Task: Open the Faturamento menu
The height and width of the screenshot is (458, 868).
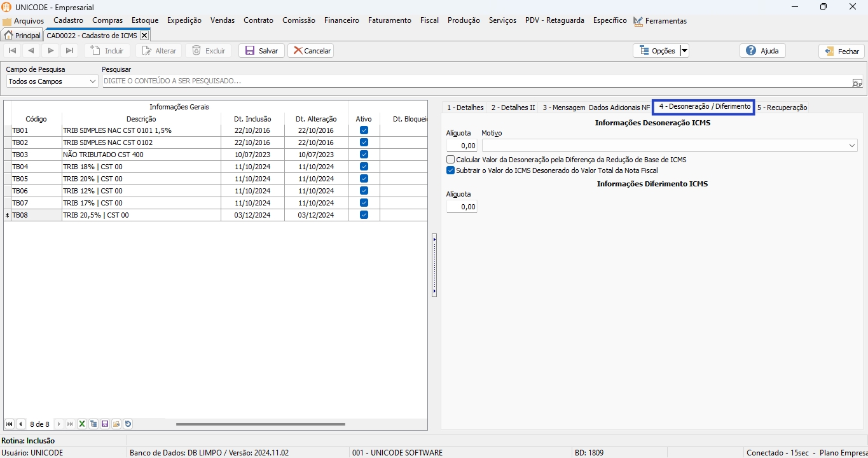Action: (x=389, y=20)
